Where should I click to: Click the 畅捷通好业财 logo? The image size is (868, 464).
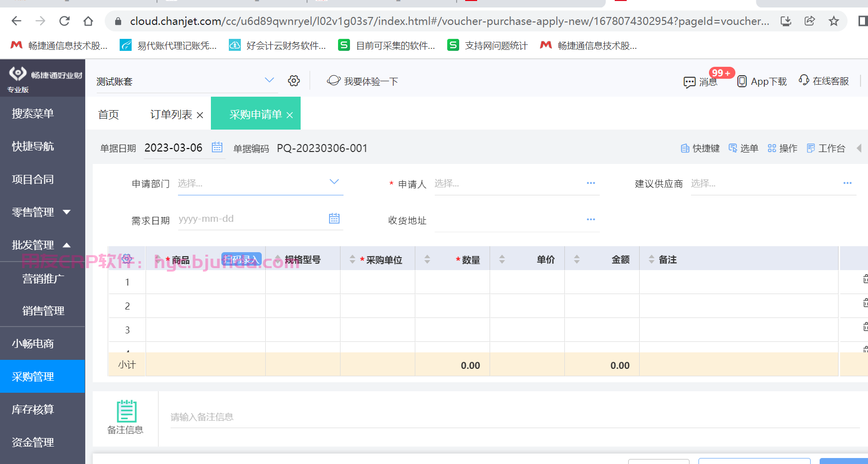tap(45, 75)
